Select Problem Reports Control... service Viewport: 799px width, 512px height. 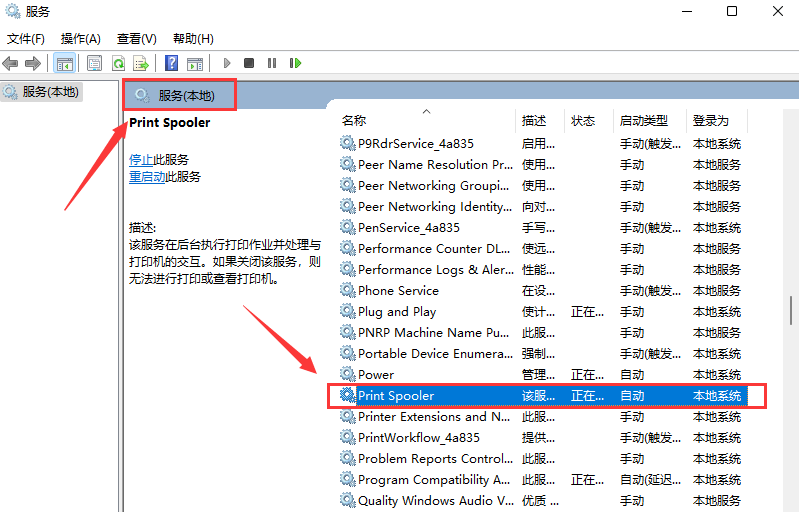543,459
